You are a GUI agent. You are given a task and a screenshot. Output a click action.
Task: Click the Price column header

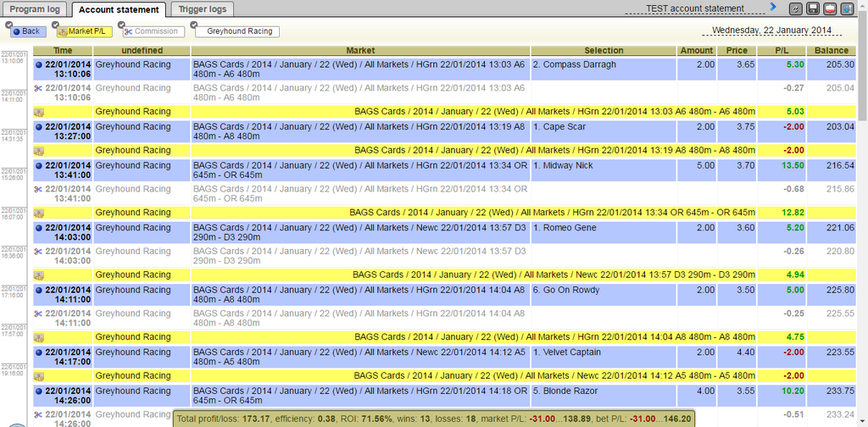click(x=737, y=50)
